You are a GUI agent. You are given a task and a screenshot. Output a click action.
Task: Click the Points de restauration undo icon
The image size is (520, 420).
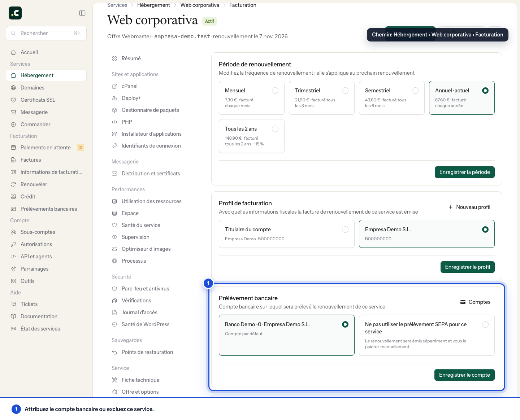point(114,352)
